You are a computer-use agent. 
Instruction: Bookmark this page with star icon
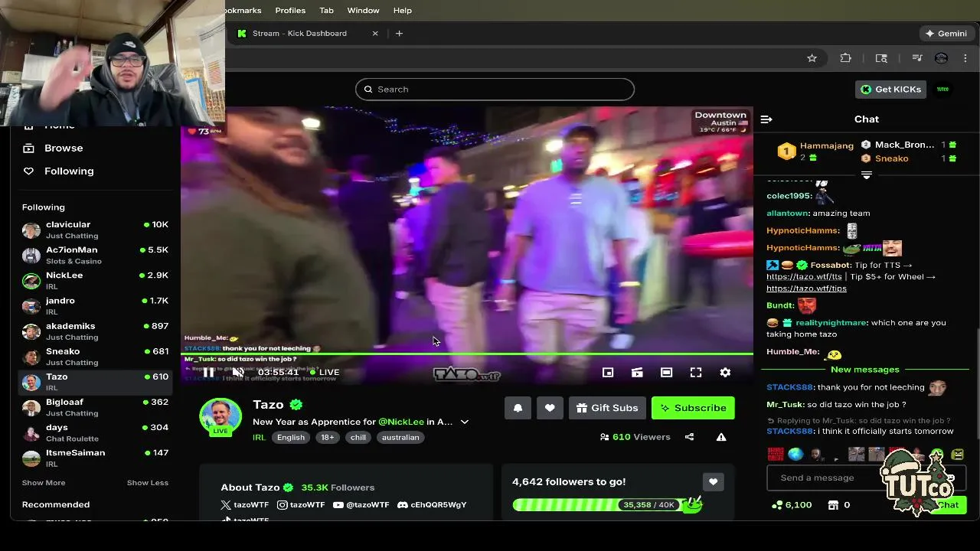click(x=812, y=58)
